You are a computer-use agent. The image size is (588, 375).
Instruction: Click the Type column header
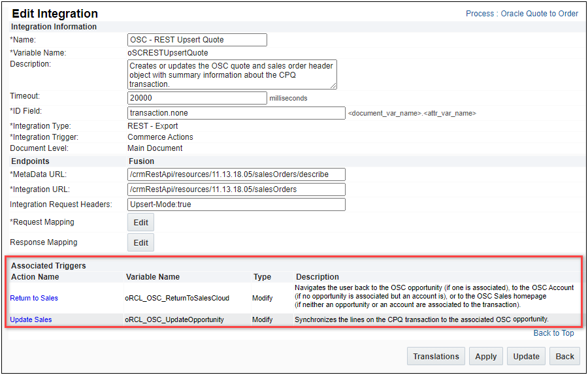262,277
